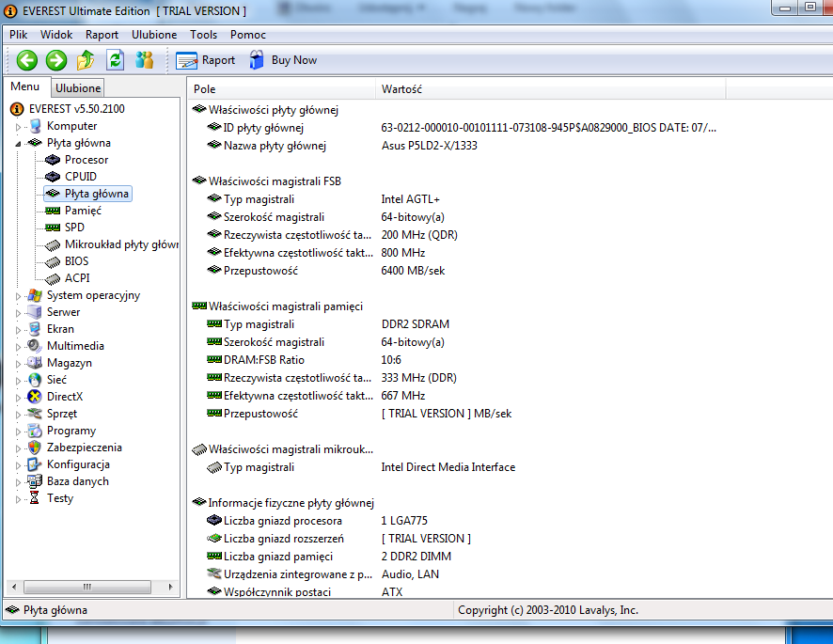Click the Multimedia speaker icon
833x644 pixels.
pyautogui.click(x=35, y=346)
